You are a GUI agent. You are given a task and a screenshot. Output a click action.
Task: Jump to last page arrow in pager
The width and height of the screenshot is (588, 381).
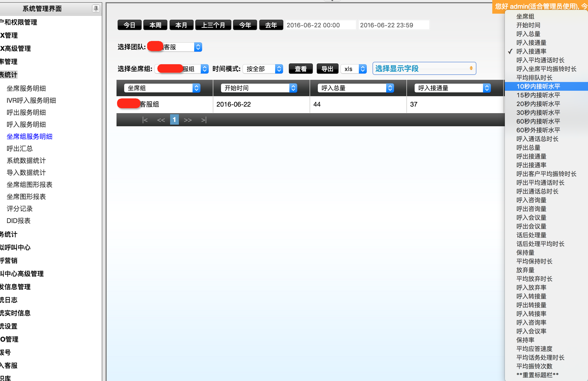click(x=204, y=120)
